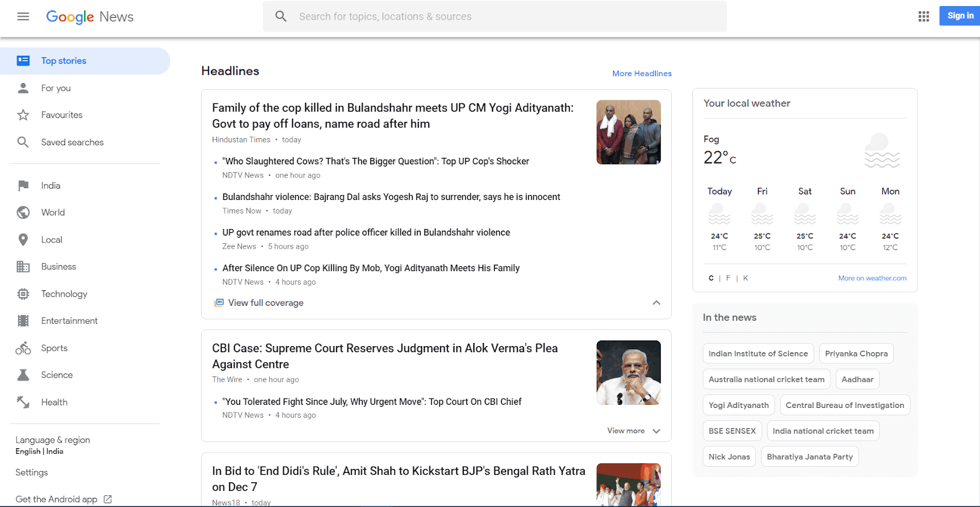Open the CBI case story thumbnail
Screen dimensions: 980x507
pyautogui.click(x=629, y=373)
